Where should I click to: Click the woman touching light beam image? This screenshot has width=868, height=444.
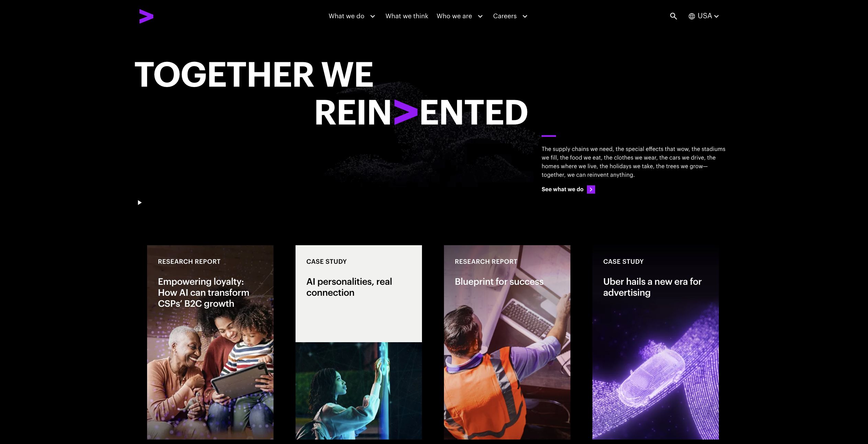click(x=359, y=391)
